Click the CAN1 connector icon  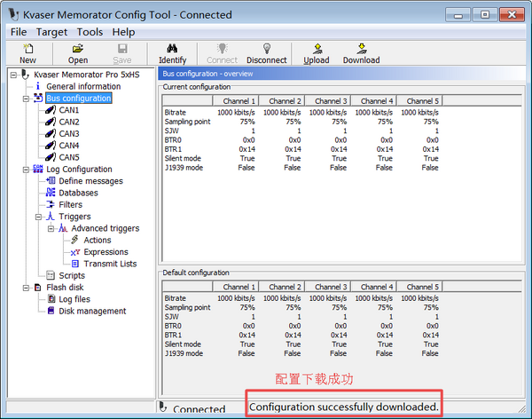tap(51, 110)
